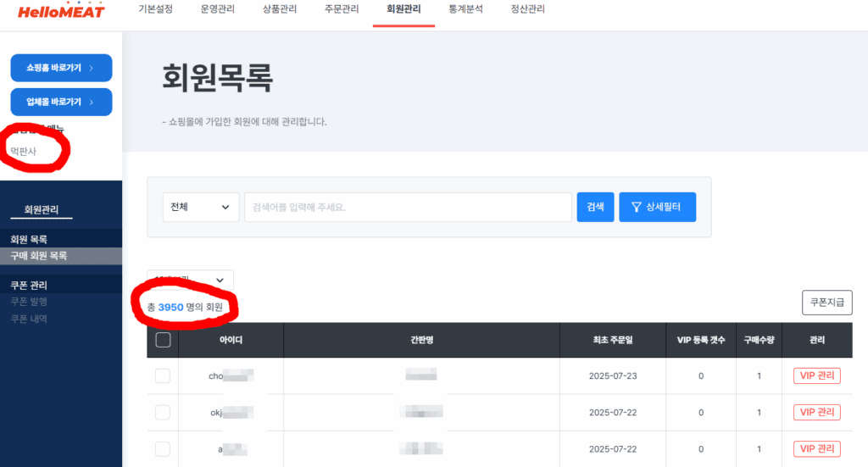The image size is (868, 467).
Task: Click the 관리 column header
Action: (x=817, y=340)
